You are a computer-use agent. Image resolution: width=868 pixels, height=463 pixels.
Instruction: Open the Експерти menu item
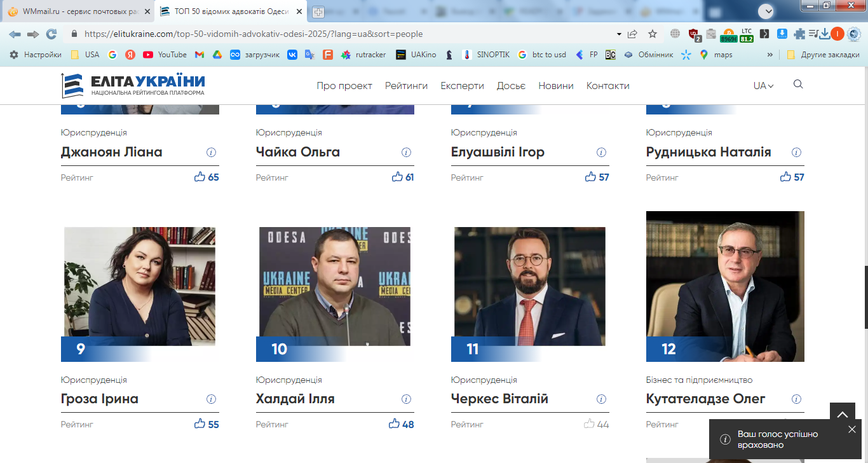pos(462,86)
